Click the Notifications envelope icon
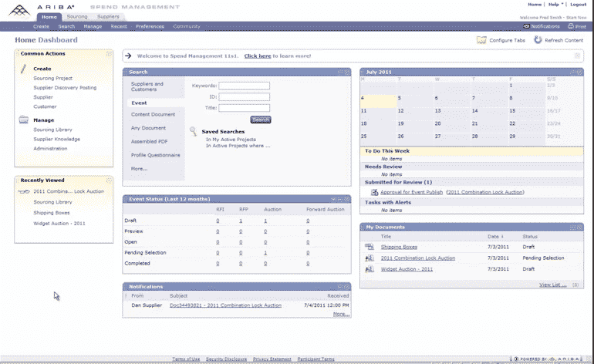Viewport: 594px width, 364px height. 526,26
